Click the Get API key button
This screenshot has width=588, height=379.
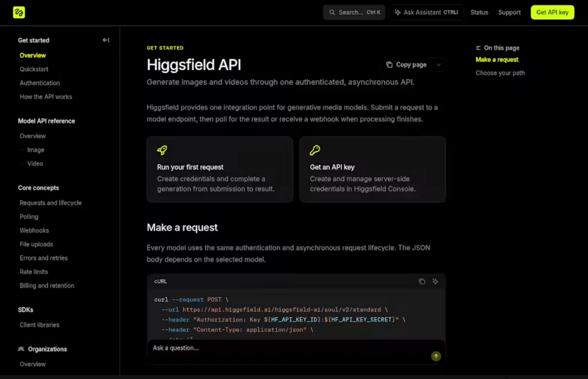pos(552,12)
